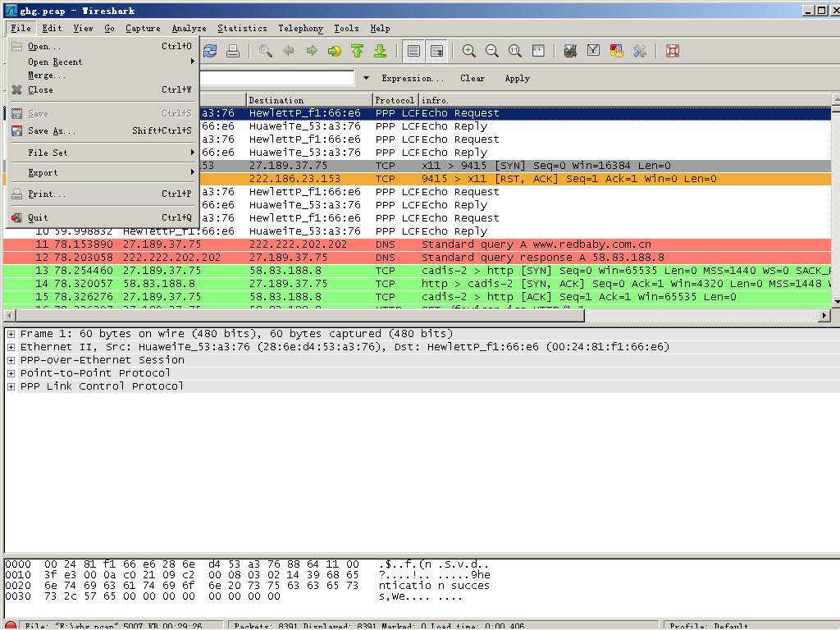Click the Expression... filter button

click(x=413, y=78)
